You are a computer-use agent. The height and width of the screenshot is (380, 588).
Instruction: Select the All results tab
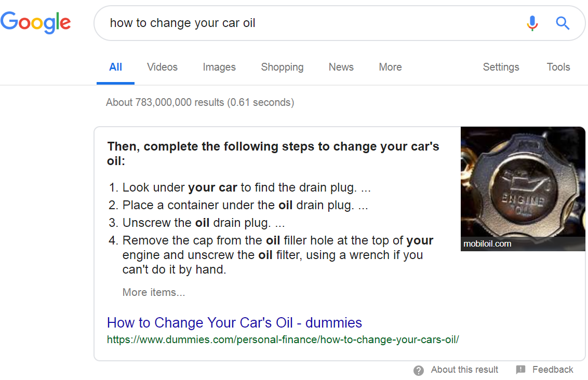click(115, 67)
